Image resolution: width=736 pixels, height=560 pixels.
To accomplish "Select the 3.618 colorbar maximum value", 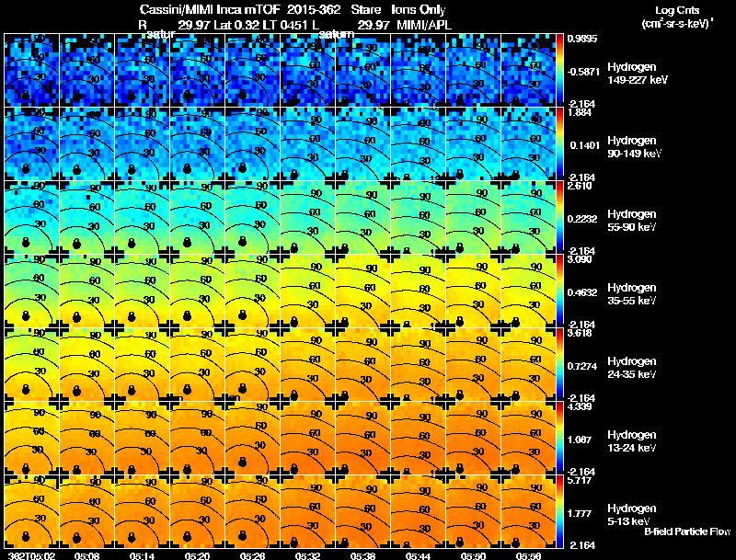I will tap(580, 334).
